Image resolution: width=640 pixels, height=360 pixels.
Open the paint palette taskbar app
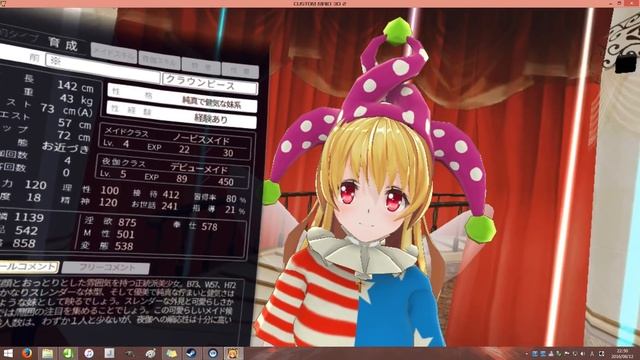click(x=151, y=353)
